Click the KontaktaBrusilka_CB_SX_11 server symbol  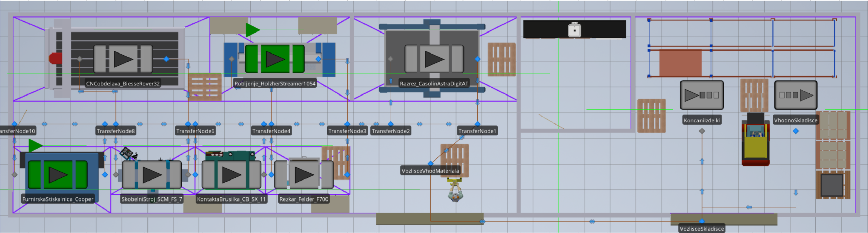(x=231, y=175)
